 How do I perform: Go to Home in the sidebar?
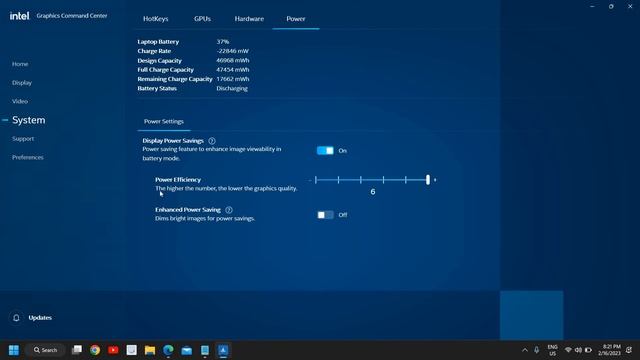(20, 64)
